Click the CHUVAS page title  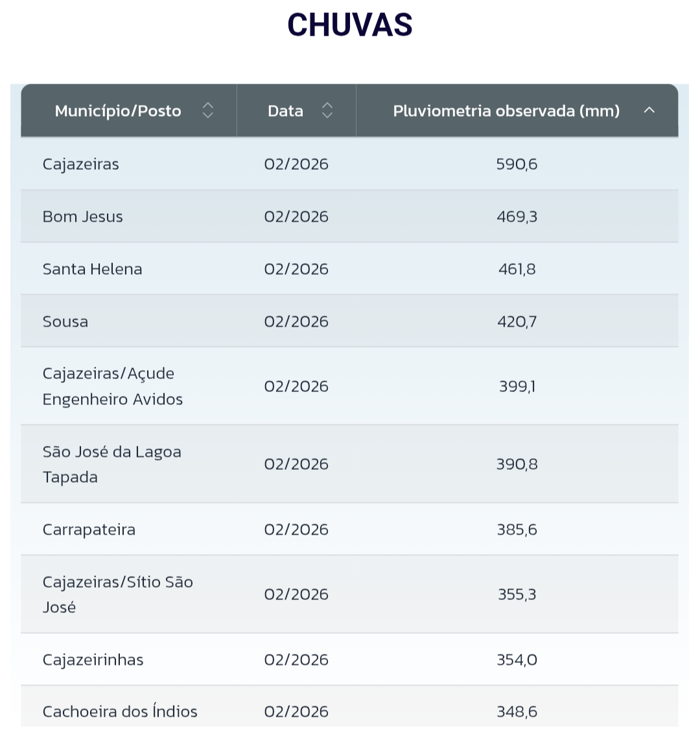(350, 25)
